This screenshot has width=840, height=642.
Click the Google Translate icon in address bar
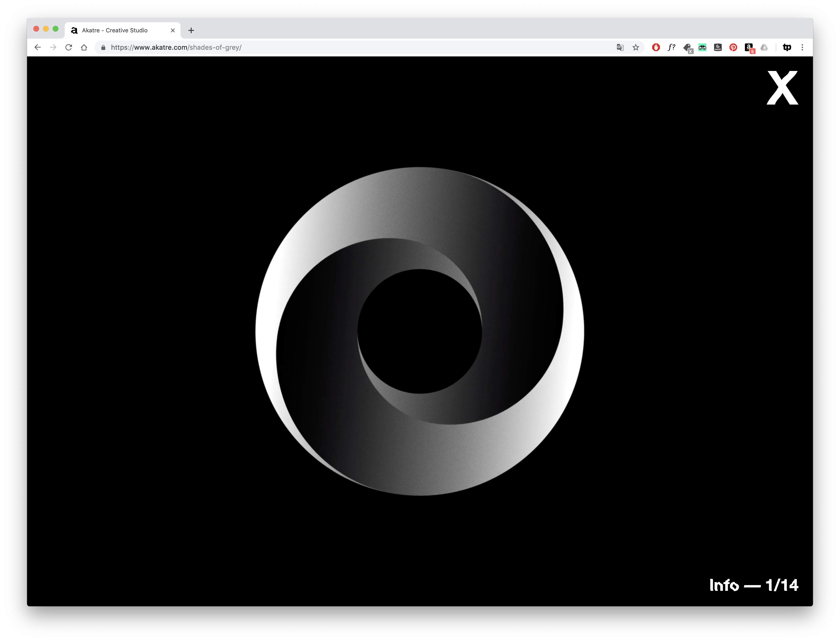pyautogui.click(x=620, y=47)
